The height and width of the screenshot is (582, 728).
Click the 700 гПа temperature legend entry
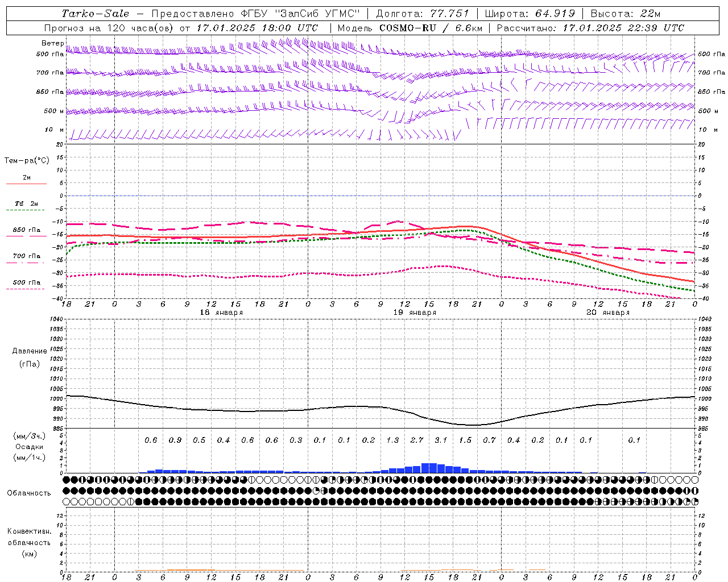[x=27, y=256]
